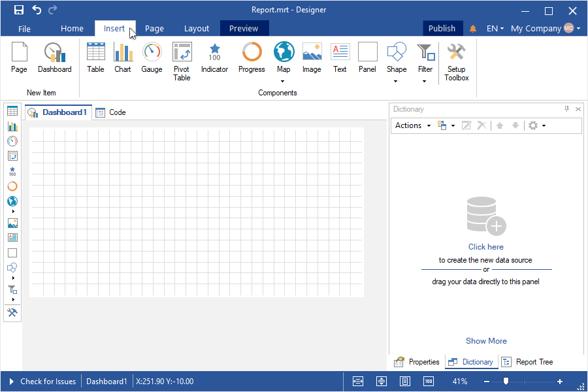
Task: Switch to the Home ribbon tab
Action: (72, 29)
